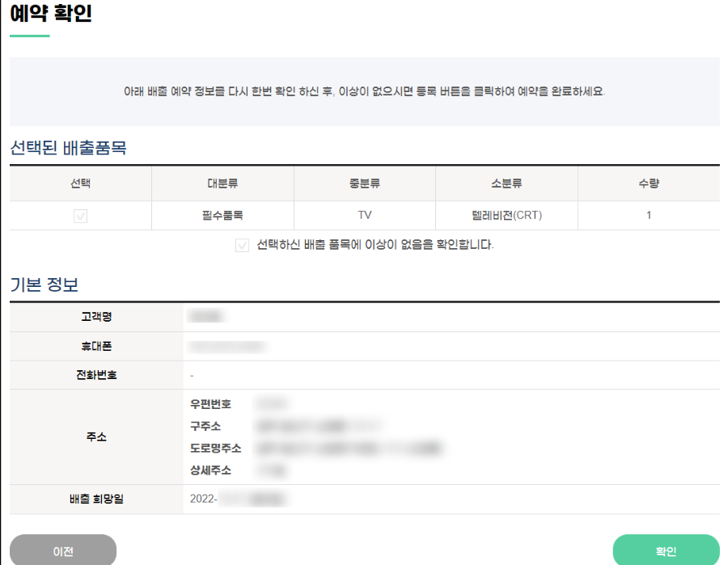728x565 pixels.
Task: Select the 필수품목 category cell
Action: (x=222, y=215)
